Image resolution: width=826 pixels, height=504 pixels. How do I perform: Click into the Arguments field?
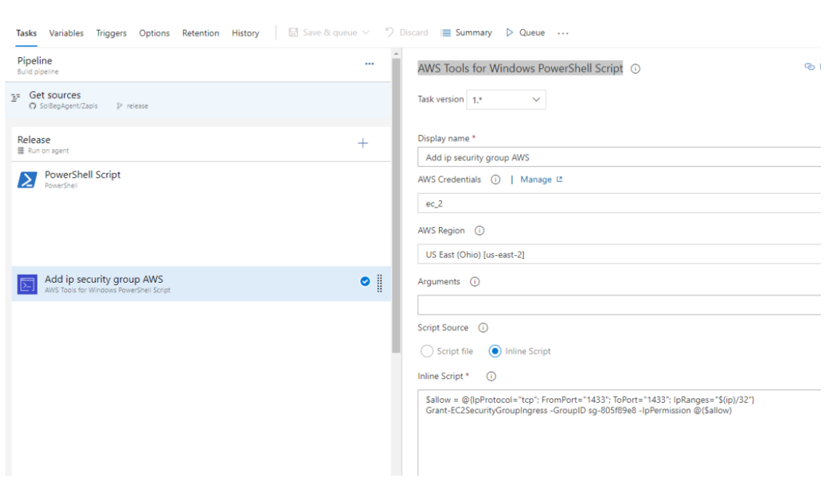pyautogui.click(x=619, y=305)
